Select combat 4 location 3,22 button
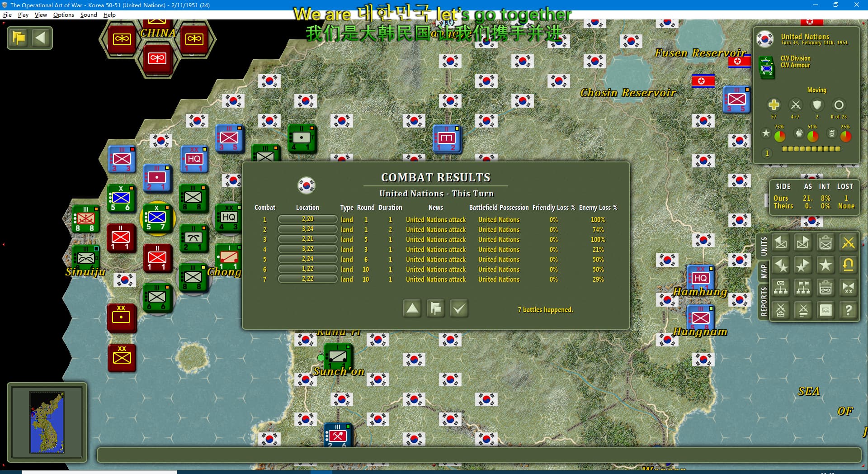Image resolution: width=868 pixels, height=474 pixels. [x=307, y=249]
